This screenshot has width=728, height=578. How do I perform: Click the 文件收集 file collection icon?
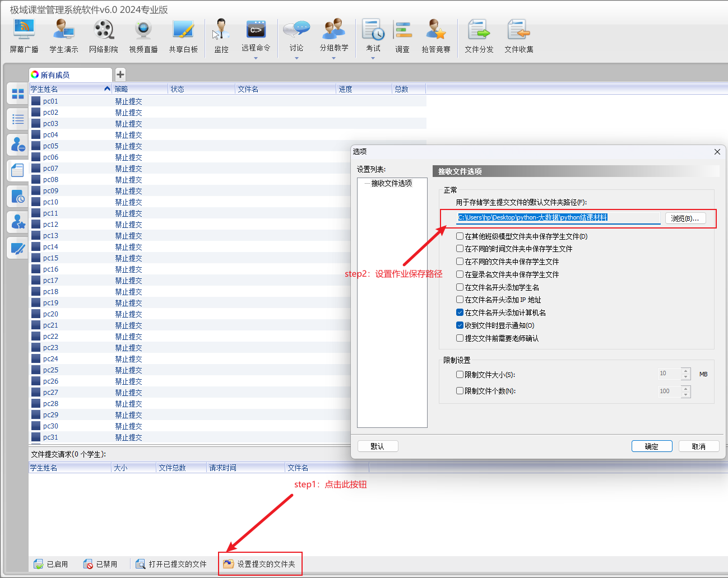518,36
